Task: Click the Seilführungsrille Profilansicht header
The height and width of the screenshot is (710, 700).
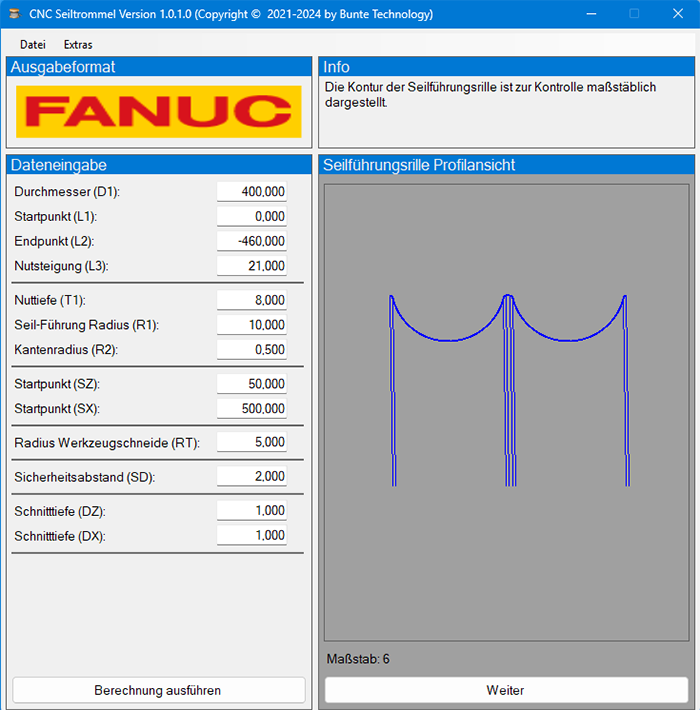Action: pos(507,165)
